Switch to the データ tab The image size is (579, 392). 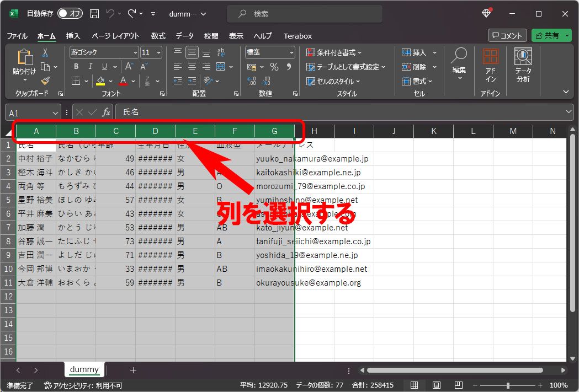(185, 36)
